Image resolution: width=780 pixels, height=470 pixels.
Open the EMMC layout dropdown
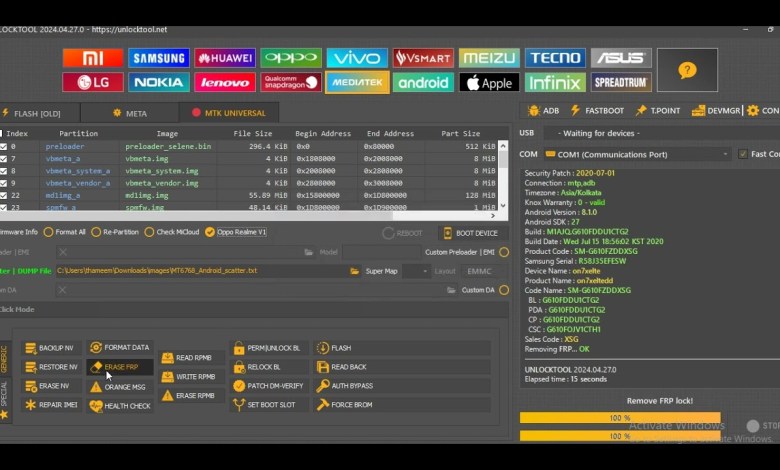tap(485, 271)
